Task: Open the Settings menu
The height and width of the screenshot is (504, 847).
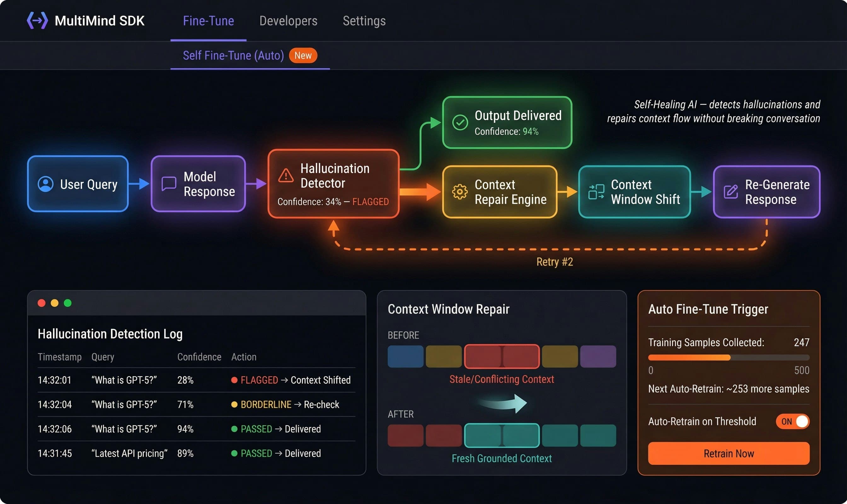Action: 364,21
